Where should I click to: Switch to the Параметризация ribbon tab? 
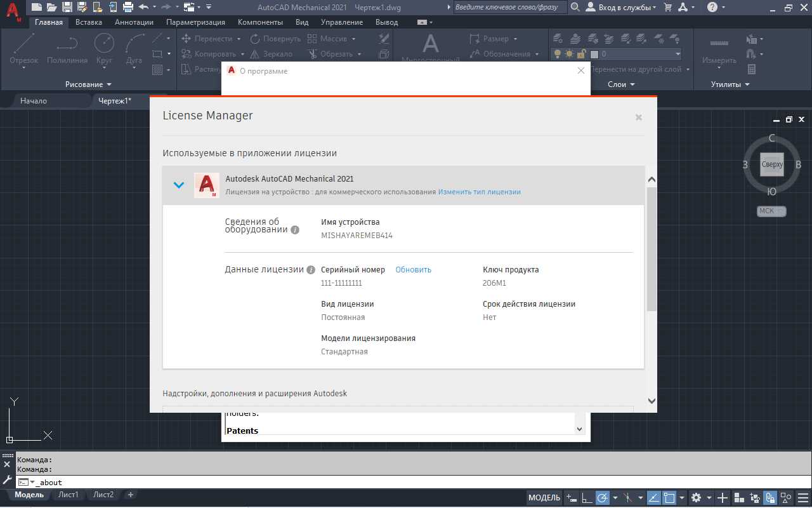[x=195, y=22]
